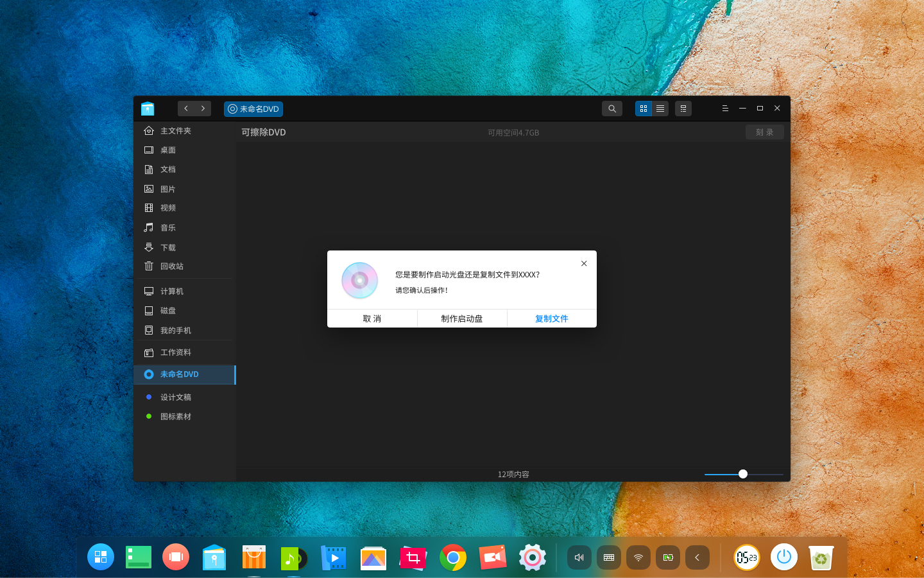Mute the system volume in the tray
This screenshot has width=924, height=578.
click(579, 557)
